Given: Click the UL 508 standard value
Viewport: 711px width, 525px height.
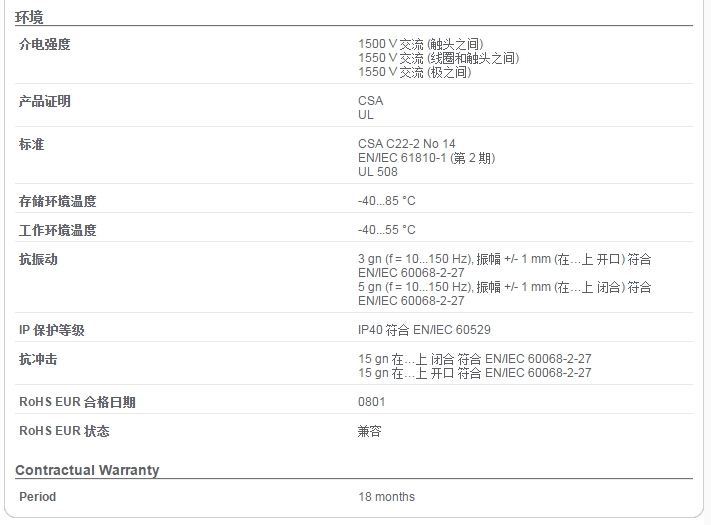Looking at the screenshot, I should tap(377, 172).
